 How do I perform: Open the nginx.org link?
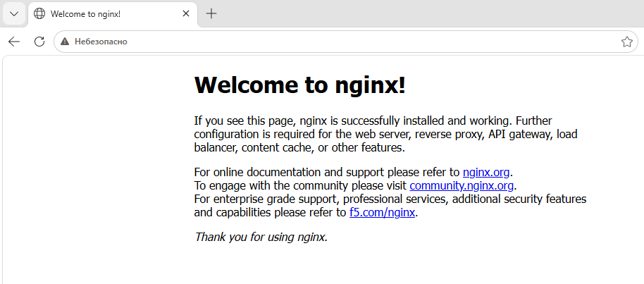486,172
